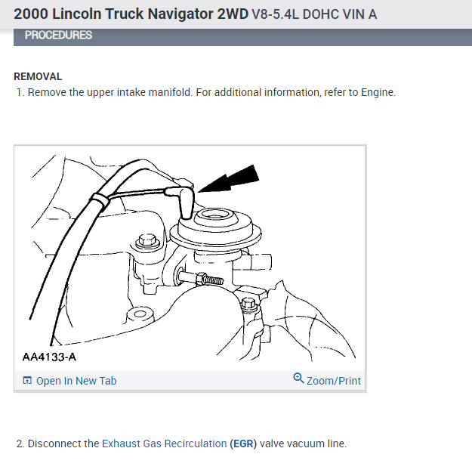Click the threaded stud in the diagram
The width and height of the screenshot is (472, 476).
[x=202, y=278]
